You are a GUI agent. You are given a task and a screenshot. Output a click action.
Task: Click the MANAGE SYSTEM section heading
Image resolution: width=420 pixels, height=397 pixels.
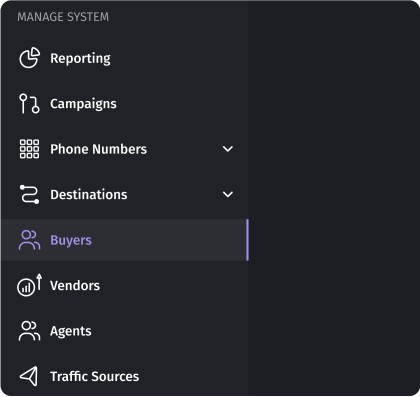pos(63,17)
